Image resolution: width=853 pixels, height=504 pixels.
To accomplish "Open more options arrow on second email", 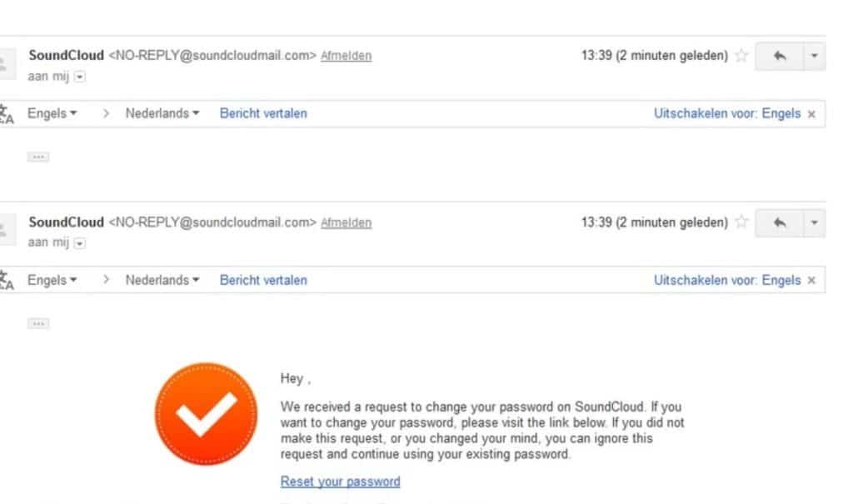I will [815, 222].
